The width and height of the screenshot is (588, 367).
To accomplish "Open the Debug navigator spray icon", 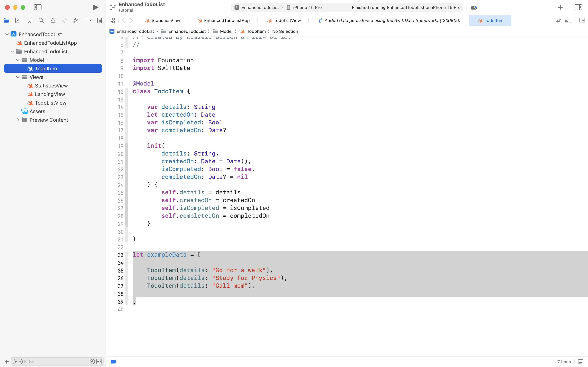I will pos(76,20).
